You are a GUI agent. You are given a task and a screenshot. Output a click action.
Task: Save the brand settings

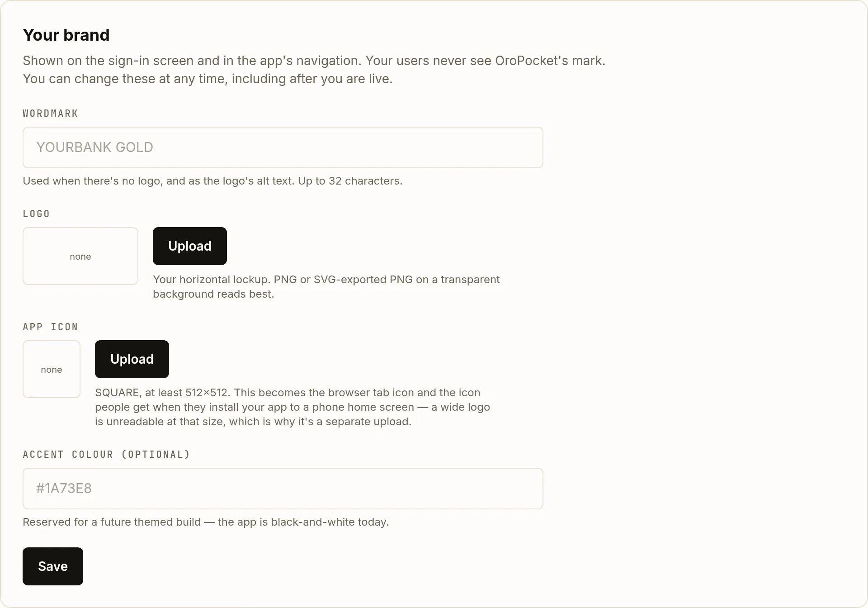[x=53, y=566]
